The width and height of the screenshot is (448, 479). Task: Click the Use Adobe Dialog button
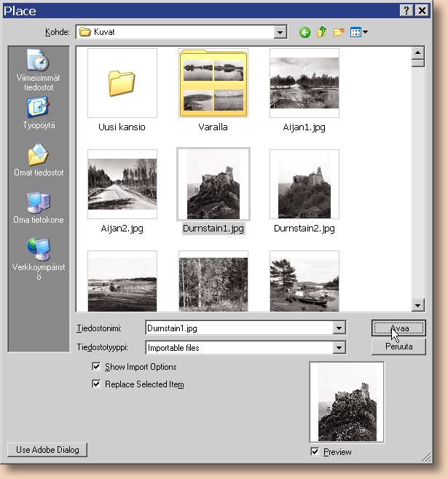click(x=47, y=450)
